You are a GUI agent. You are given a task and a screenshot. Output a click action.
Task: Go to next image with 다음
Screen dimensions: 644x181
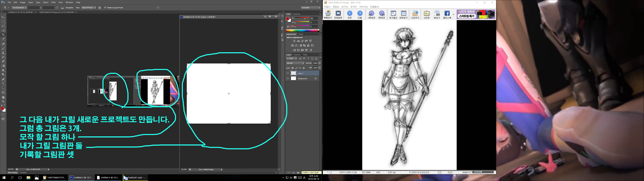(360, 15)
